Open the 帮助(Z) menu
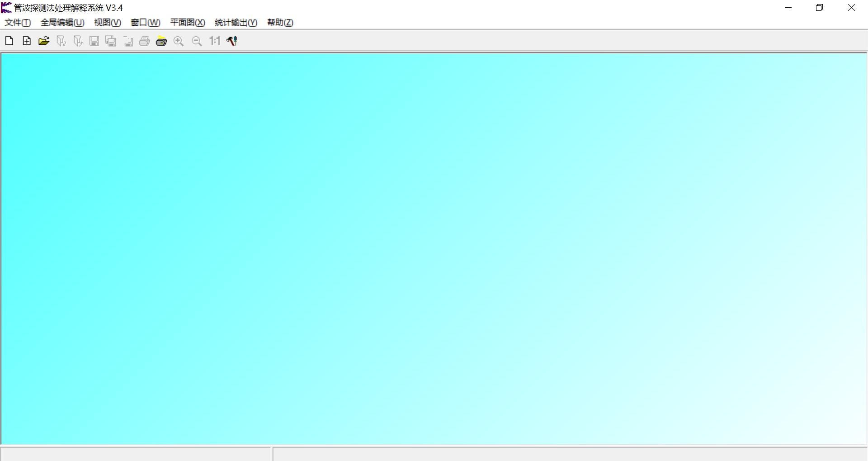Screen dimensions: 868x461 (x=280, y=23)
